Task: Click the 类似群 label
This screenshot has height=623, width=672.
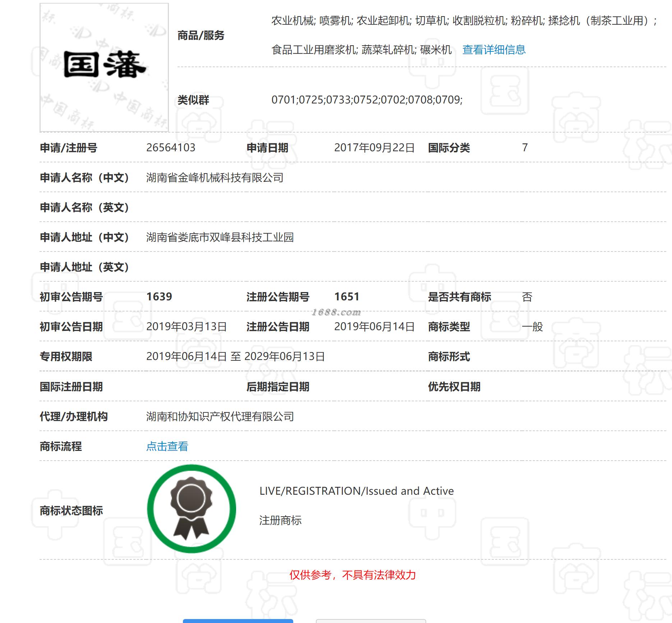Action: coord(193,100)
